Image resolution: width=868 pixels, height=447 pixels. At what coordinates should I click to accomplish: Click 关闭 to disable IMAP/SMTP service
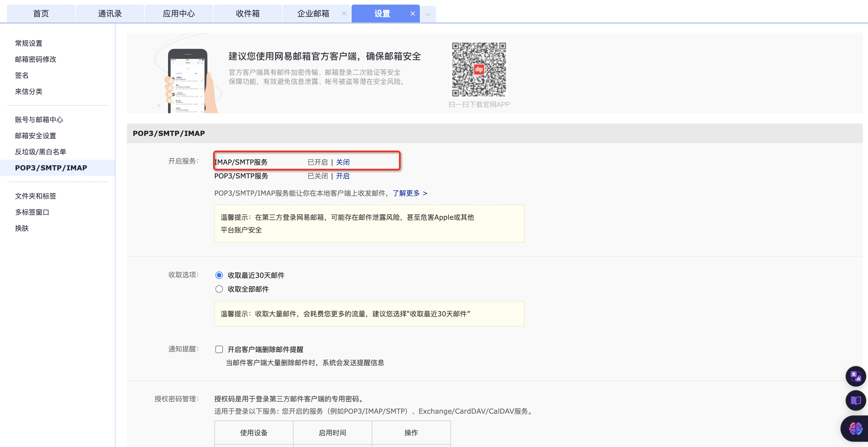(x=343, y=162)
